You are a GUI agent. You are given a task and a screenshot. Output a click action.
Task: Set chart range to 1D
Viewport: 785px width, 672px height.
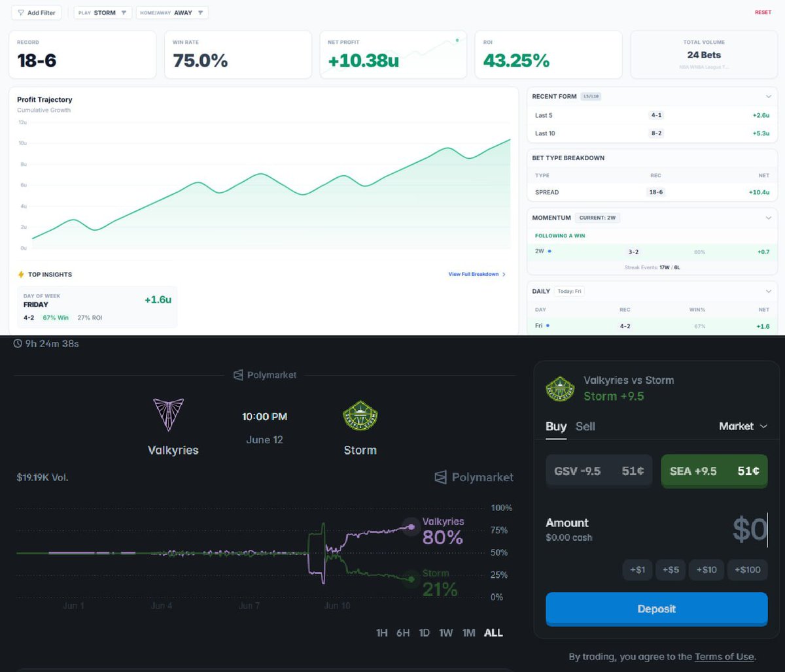(424, 633)
